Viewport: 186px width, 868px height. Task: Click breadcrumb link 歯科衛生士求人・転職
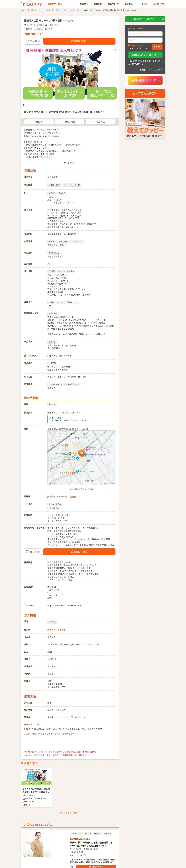tap(57, 10)
